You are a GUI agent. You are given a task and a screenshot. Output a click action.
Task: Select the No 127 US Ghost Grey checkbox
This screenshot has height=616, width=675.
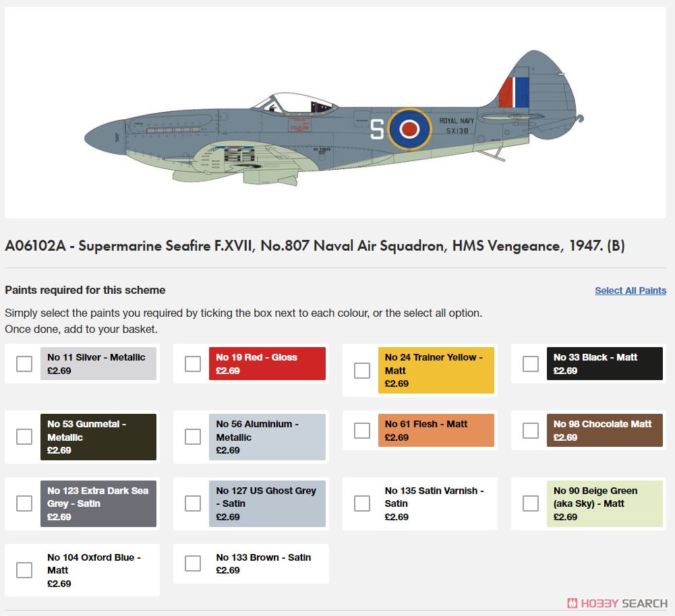[192, 503]
